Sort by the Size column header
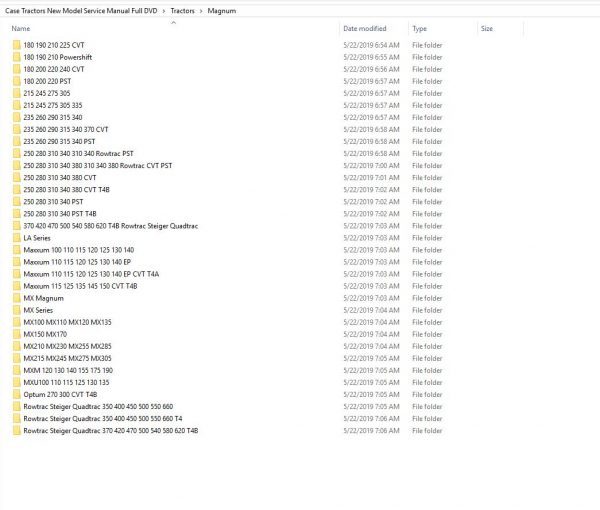This screenshot has width=600, height=510. (x=487, y=29)
